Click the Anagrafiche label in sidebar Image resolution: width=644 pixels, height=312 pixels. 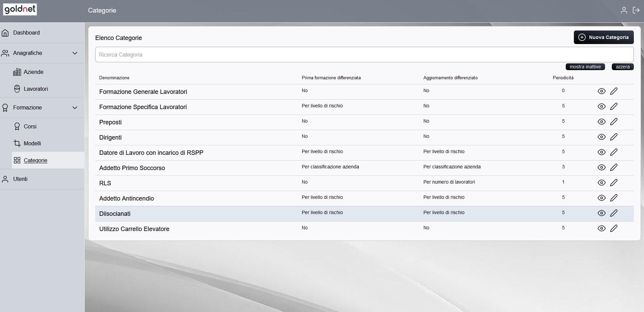click(28, 53)
